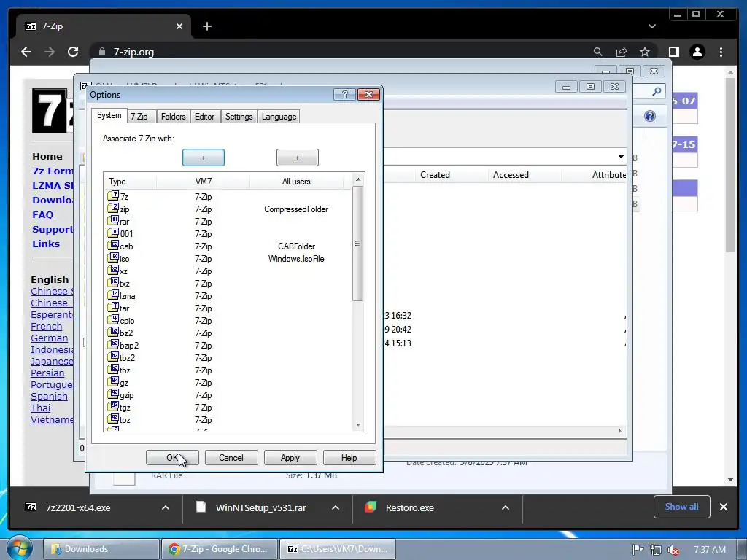Screen dimensions: 747x560
Task: Click Show all downloads button
Action: coord(682,507)
